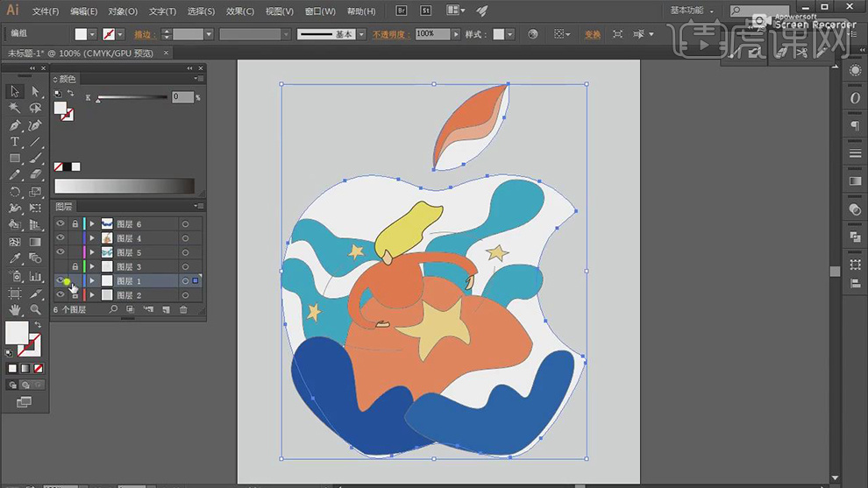Select the Free Transform tool

pyautogui.click(x=35, y=209)
